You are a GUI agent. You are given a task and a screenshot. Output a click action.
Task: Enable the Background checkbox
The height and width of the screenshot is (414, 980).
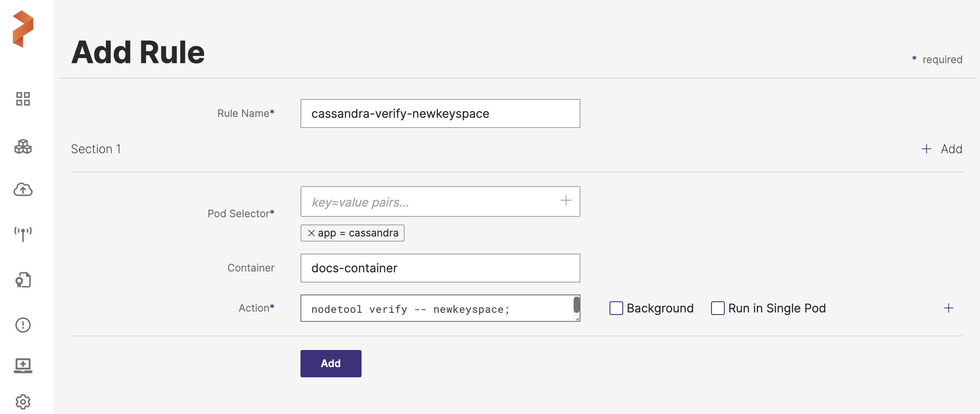pyautogui.click(x=616, y=308)
